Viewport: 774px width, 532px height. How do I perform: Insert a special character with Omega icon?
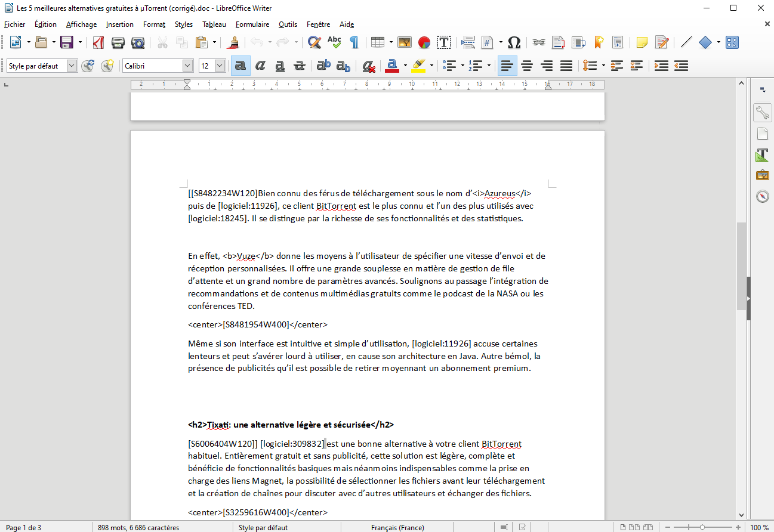[x=514, y=42]
